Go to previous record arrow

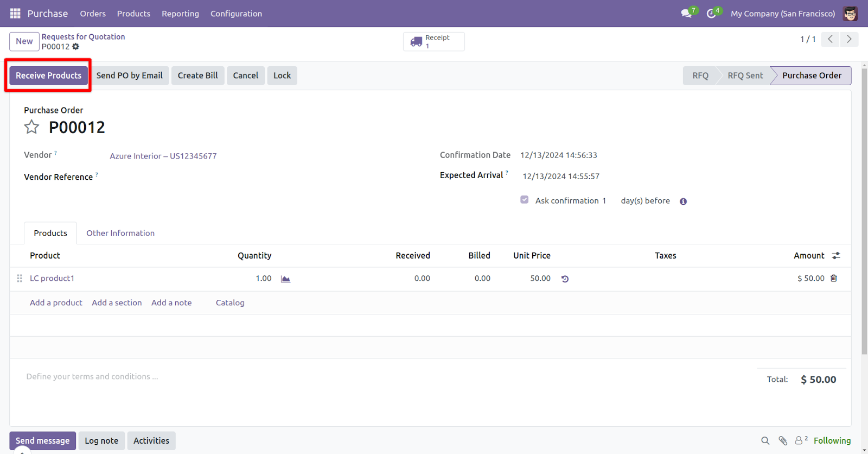(x=830, y=39)
